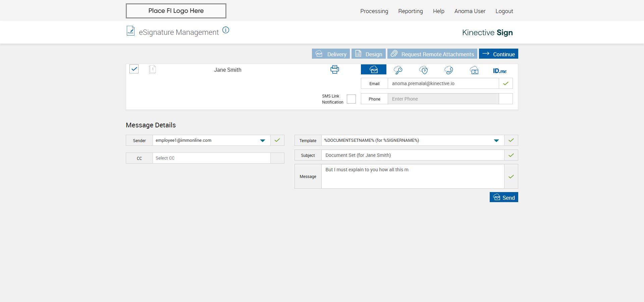This screenshot has height=302, width=644.
Task: Enable the SMS Link Notification checkbox
Action: point(351,99)
